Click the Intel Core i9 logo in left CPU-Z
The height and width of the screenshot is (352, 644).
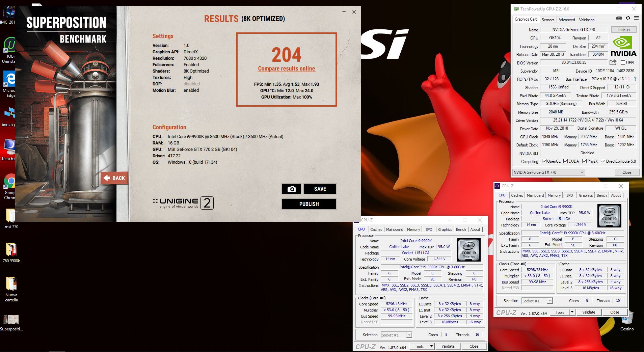[x=468, y=250]
